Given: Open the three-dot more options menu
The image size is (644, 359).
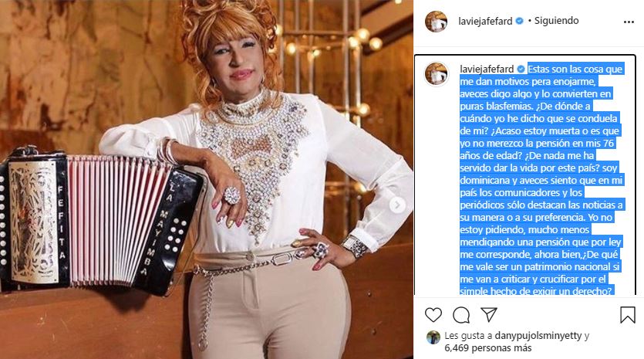Looking at the screenshot, I should [x=629, y=22].
